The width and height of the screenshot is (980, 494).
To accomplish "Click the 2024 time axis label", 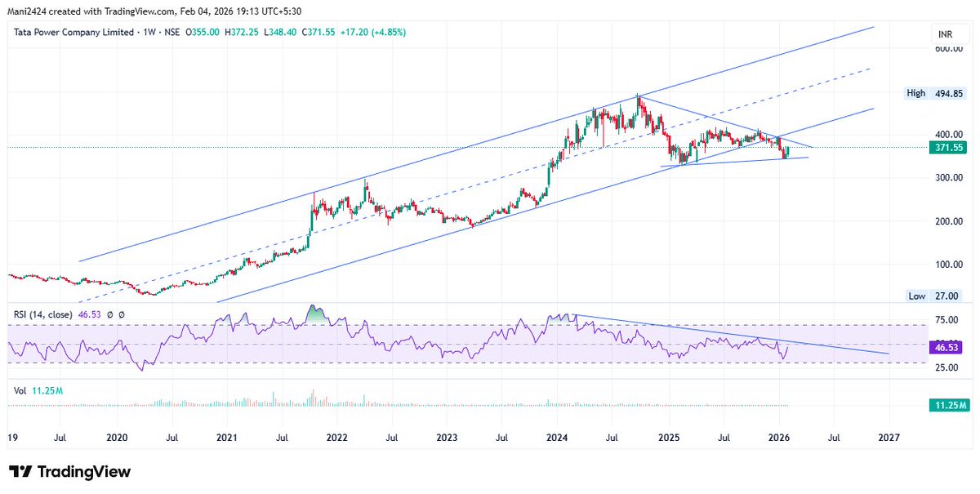I will pos(557,438).
